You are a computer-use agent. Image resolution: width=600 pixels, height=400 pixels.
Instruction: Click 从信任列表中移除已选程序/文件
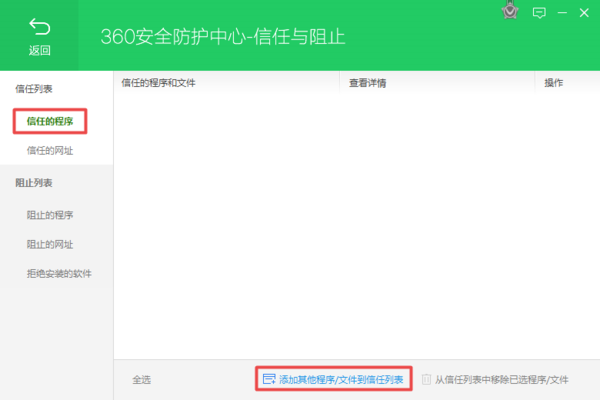click(502, 380)
